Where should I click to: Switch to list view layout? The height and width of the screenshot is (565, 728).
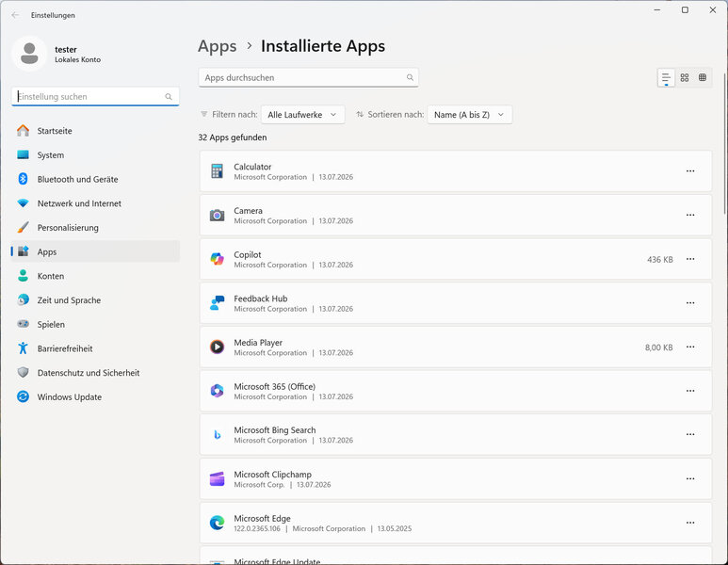click(x=666, y=77)
